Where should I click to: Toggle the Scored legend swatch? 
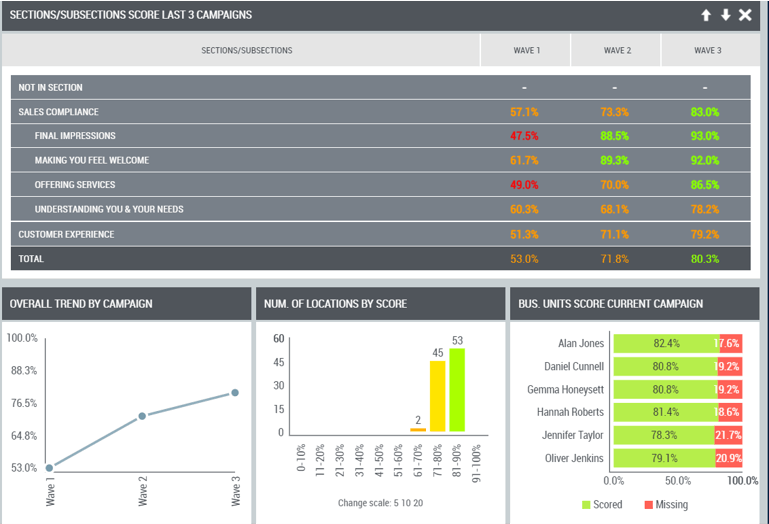[x=586, y=505]
